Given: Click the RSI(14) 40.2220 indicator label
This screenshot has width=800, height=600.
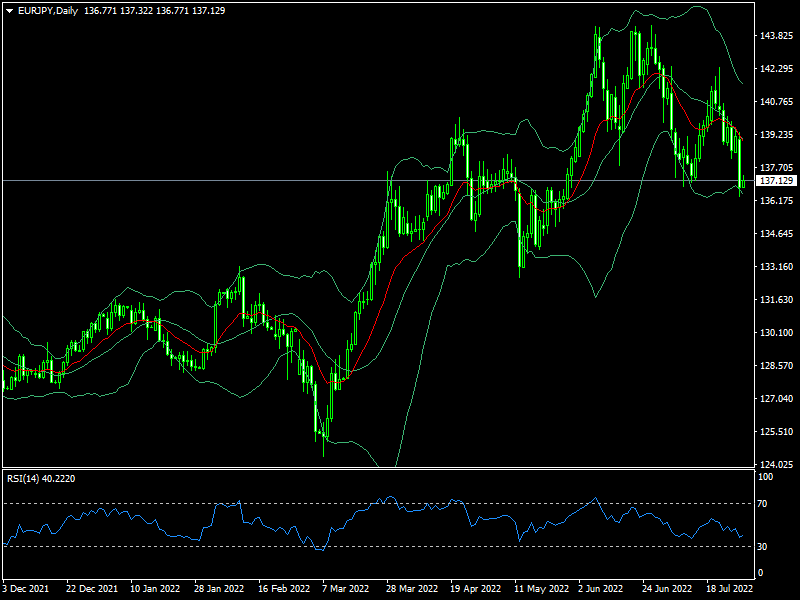Looking at the screenshot, I should tap(41, 479).
